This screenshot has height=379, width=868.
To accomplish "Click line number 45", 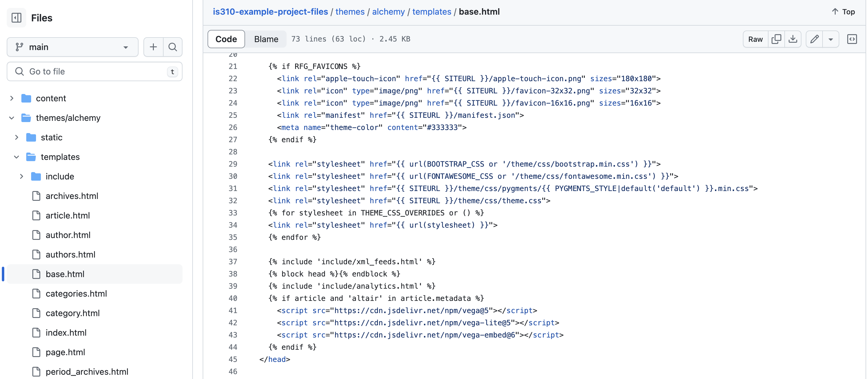I will (x=233, y=359).
